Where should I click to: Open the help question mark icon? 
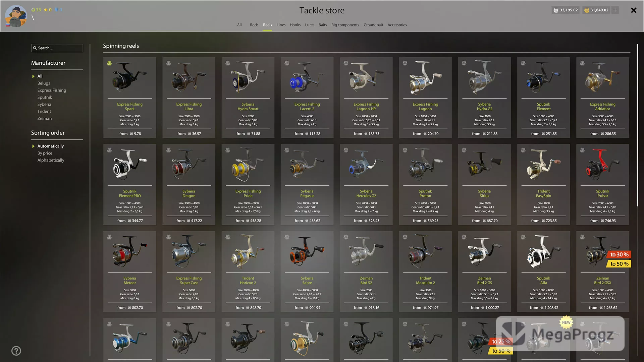[16, 351]
